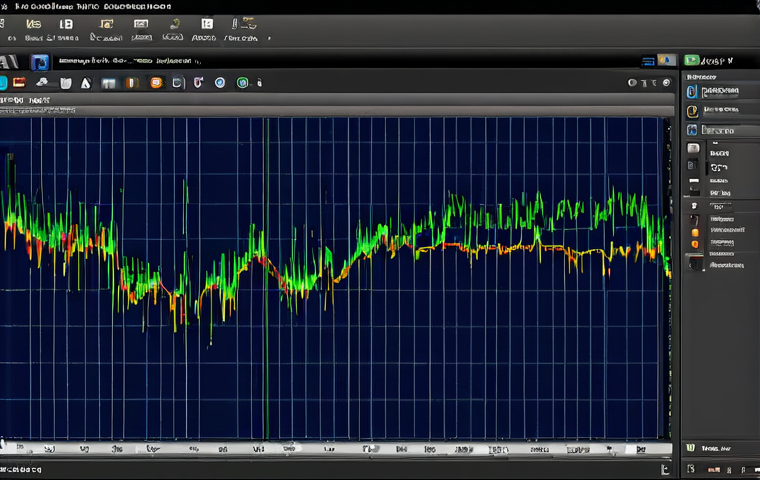Viewport: 760px width, 480px height.
Task: Click the blue circular icon in the toolbar
Action: tap(220, 82)
